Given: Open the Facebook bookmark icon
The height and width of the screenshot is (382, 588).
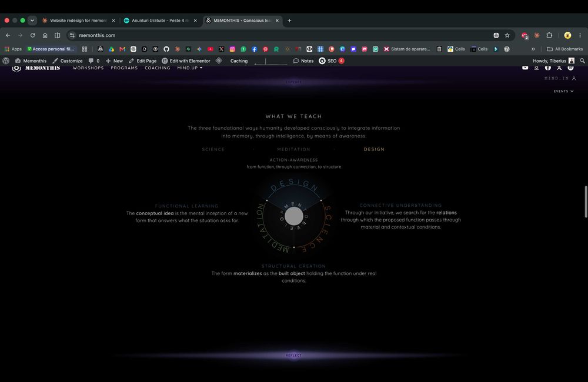Looking at the screenshot, I should point(254,49).
